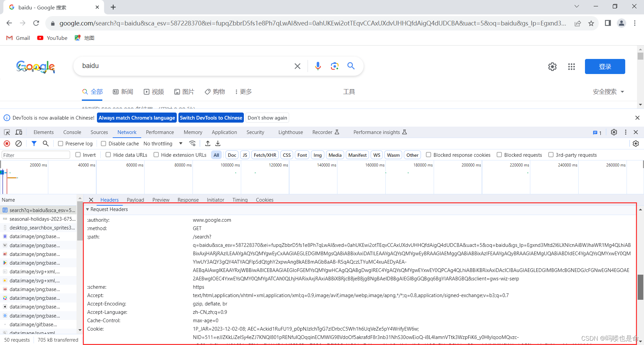Open DevTools settings gear icon
This screenshot has width=644, height=345.
click(x=614, y=132)
